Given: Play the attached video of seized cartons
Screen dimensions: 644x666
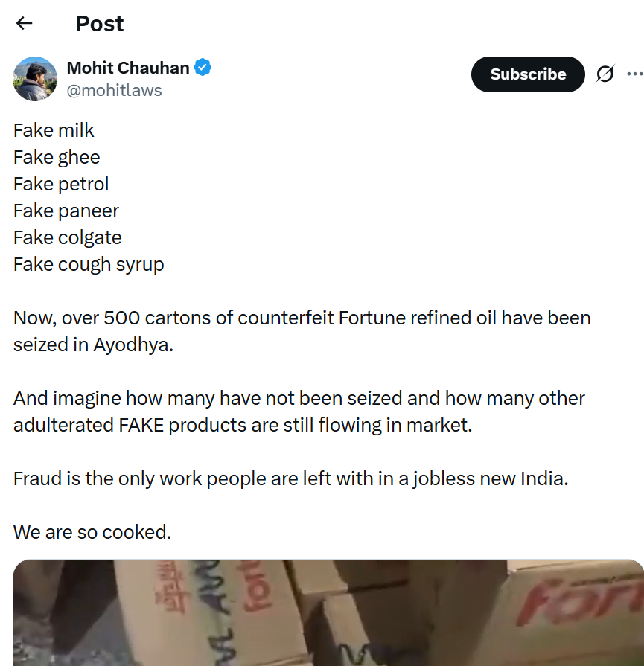Looking at the screenshot, I should 328,612.
